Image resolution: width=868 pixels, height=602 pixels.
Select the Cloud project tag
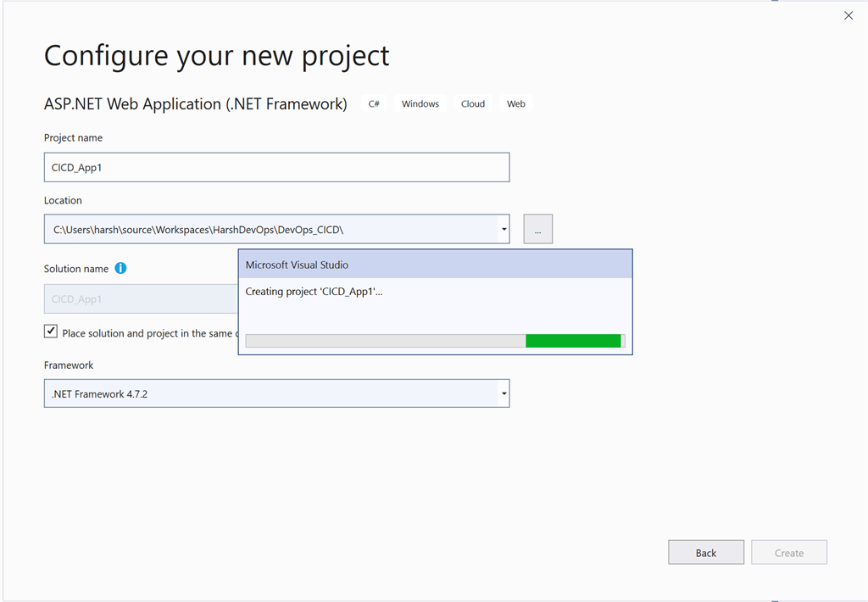click(472, 103)
